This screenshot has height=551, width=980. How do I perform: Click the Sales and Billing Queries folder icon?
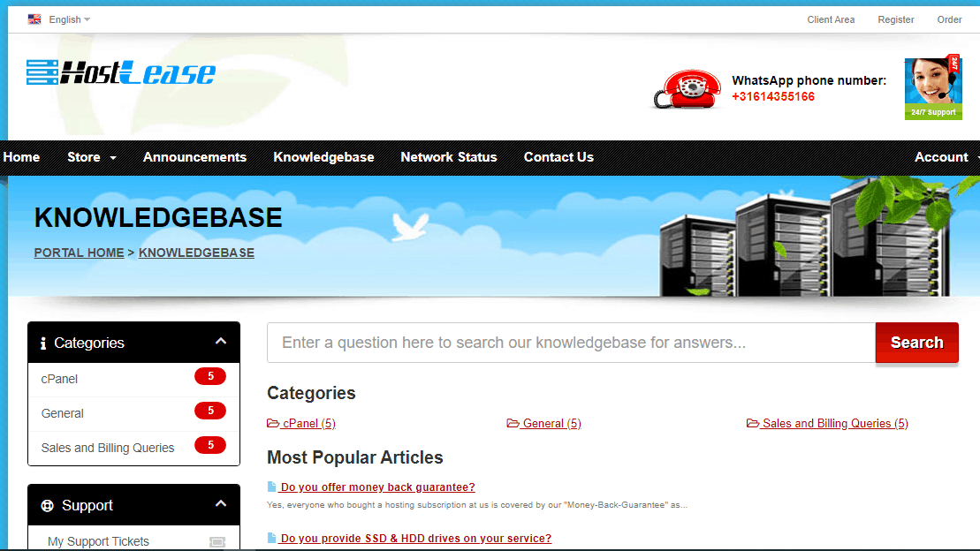[753, 423]
